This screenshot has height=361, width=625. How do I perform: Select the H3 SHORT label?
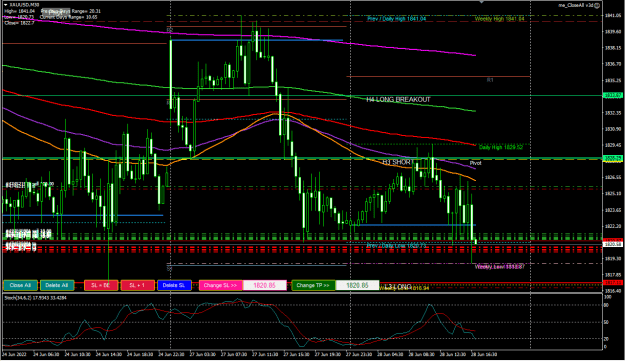(397, 162)
